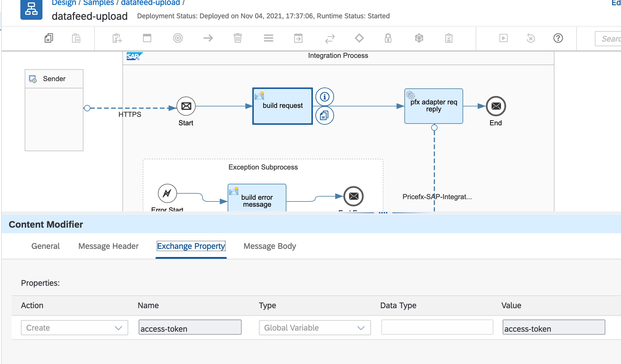Click the copy icon in the toolbar
This screenshot has width=621, height=364.
click(49, 38)
